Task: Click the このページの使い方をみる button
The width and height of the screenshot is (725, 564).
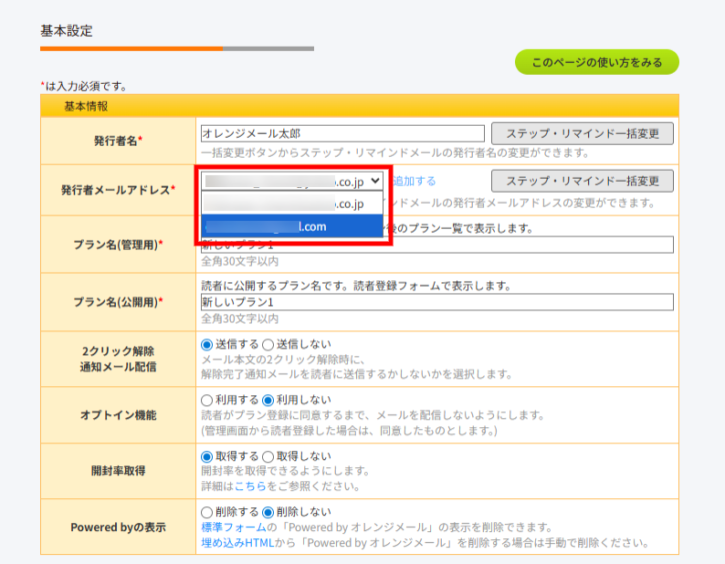Action: tap(596, 62)
